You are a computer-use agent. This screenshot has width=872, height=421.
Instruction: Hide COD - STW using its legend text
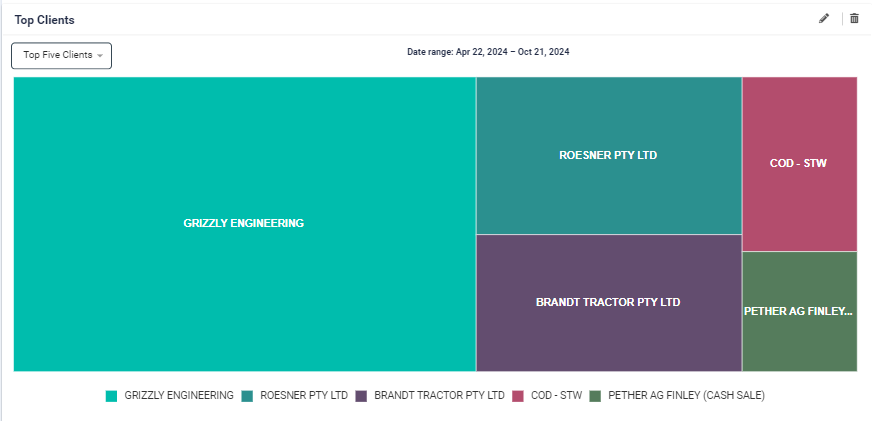coord(555,396)
